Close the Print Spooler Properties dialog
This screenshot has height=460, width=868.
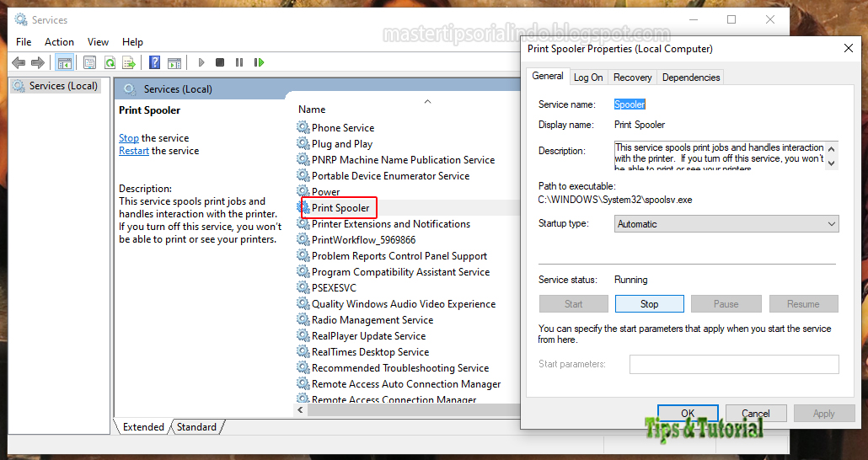point(848,48)
